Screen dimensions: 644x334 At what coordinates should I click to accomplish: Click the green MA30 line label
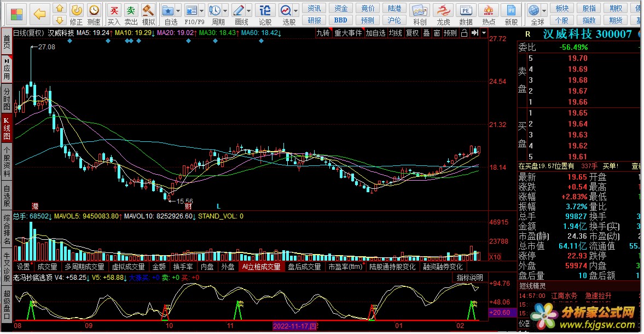click(219, 33)
